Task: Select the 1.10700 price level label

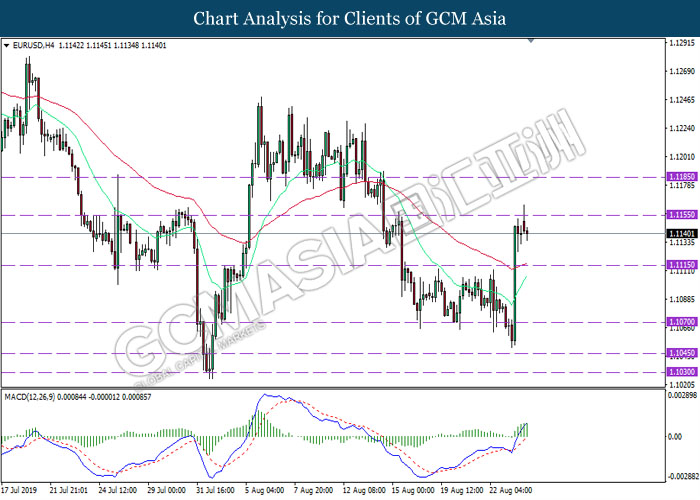Action: pos(682,322)
